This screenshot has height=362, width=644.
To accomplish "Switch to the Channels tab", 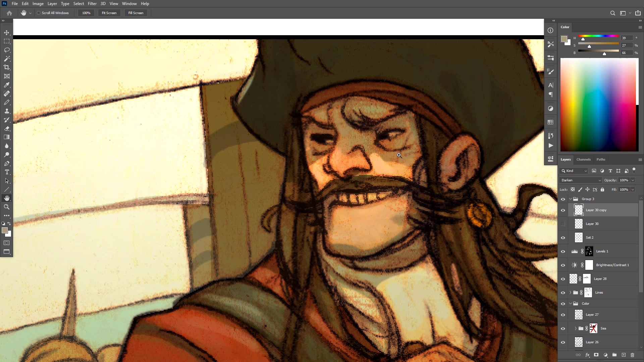I will [583, 159].
